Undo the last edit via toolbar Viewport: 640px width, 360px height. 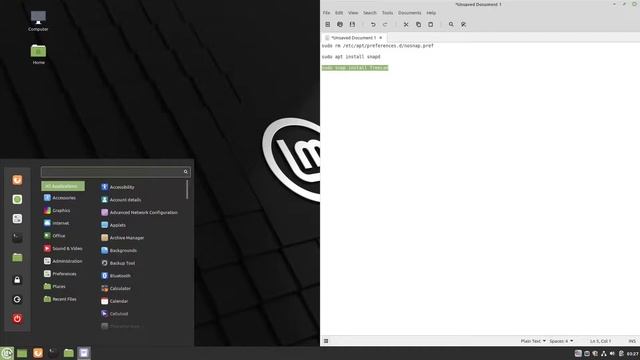coord(373,24)
